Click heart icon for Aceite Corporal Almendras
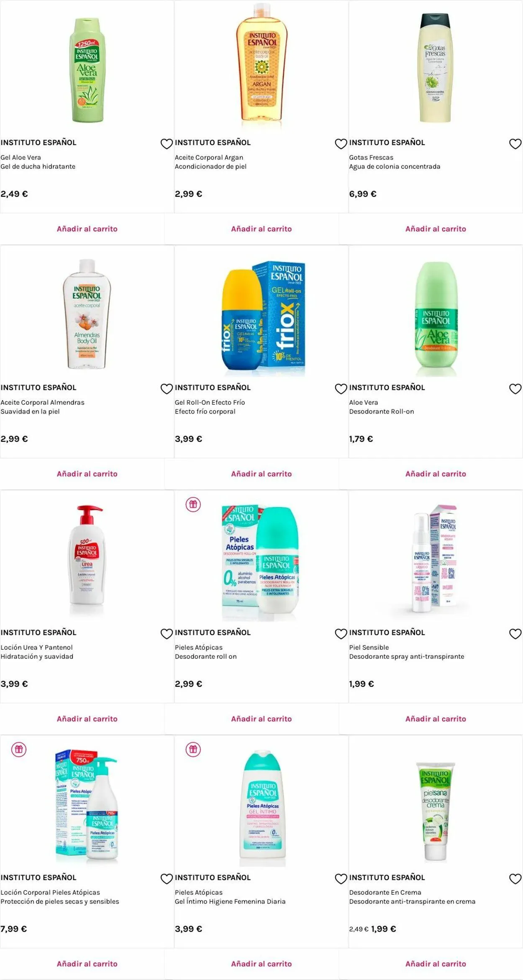 point(167,389)
